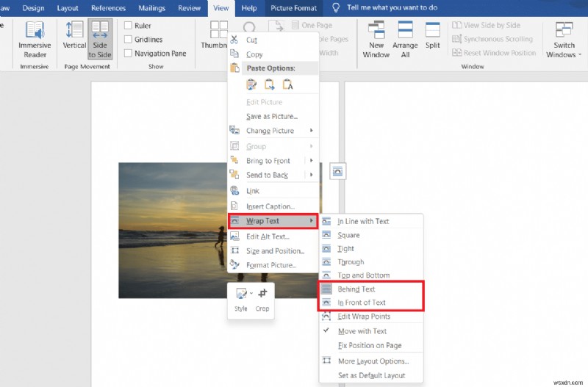The image size is (588, 387).
Task: Click the Cut scissors icon
Action: (234, 40)
